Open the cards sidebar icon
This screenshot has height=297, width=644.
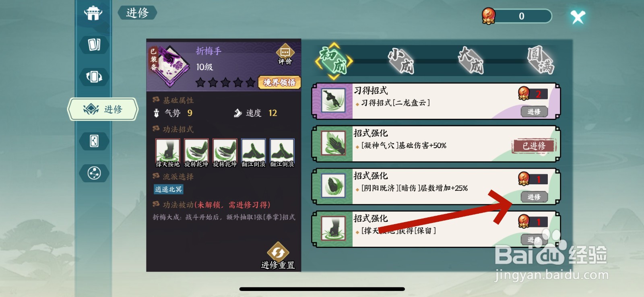[x=94, y=44]
